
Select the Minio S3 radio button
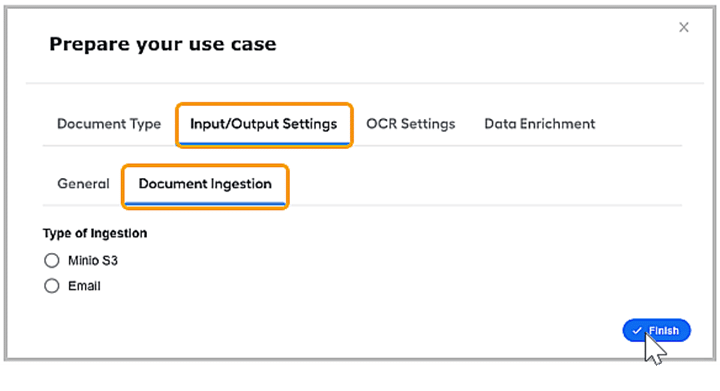pyautogui.click(x=52, y=260)
